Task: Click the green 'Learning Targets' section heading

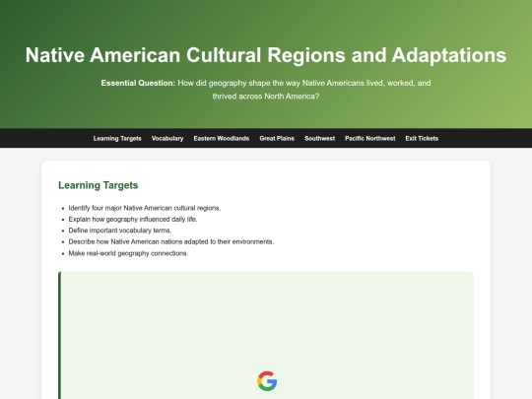Action: (99, 185)
